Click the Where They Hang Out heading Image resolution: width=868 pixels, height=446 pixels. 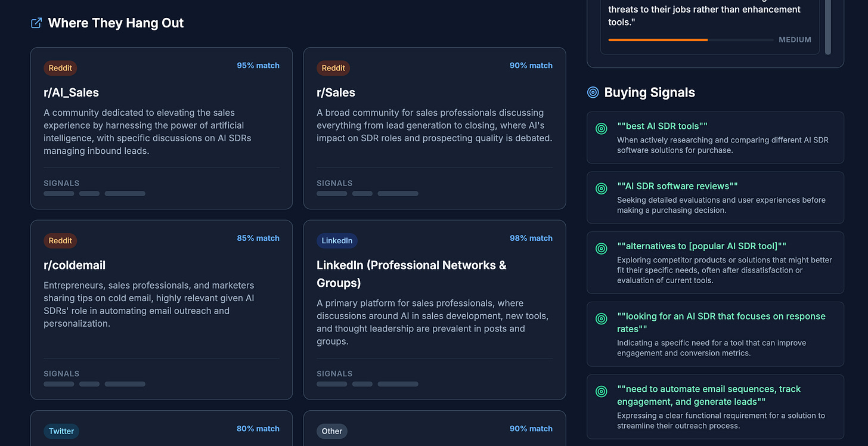[x=116, y=23]
